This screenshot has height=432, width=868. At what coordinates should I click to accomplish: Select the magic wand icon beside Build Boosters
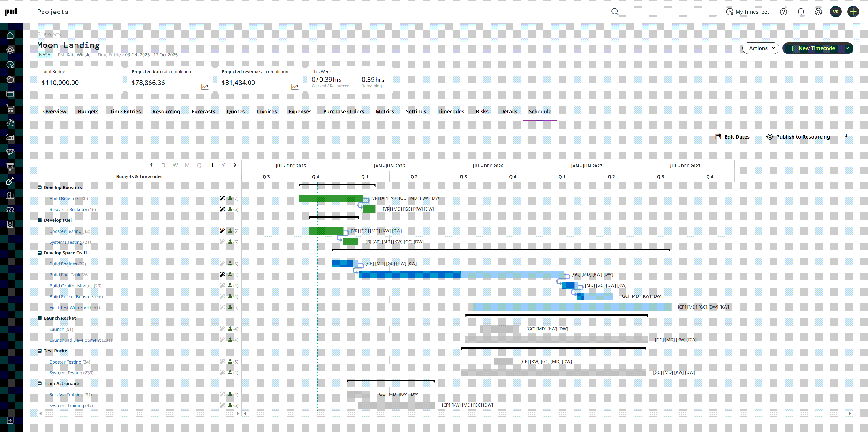pos(222,198)
